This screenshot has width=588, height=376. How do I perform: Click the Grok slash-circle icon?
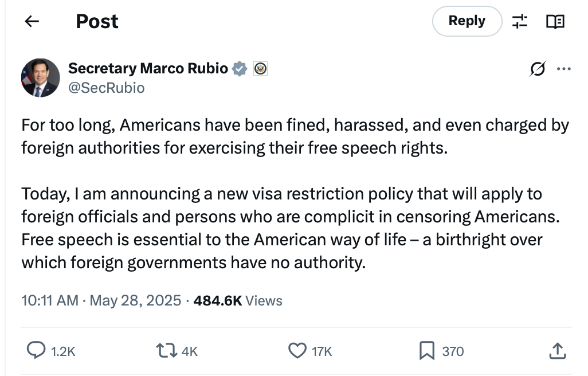[538, 69]
